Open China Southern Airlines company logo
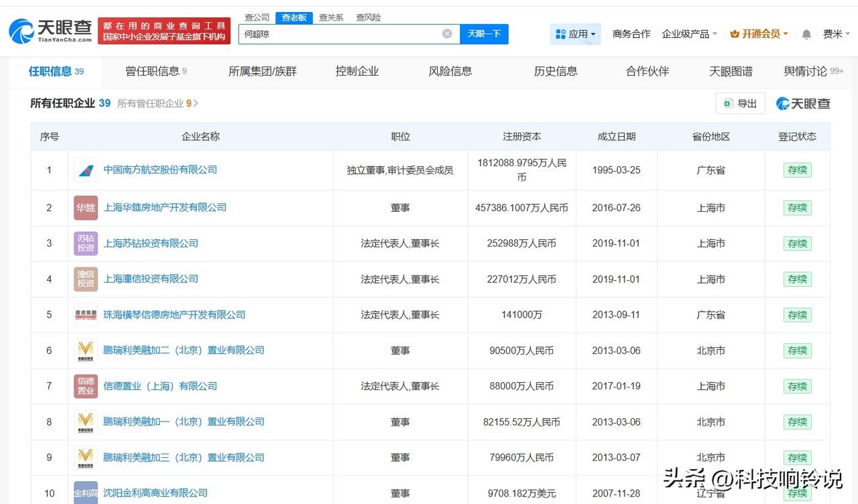 coord(86,170)
